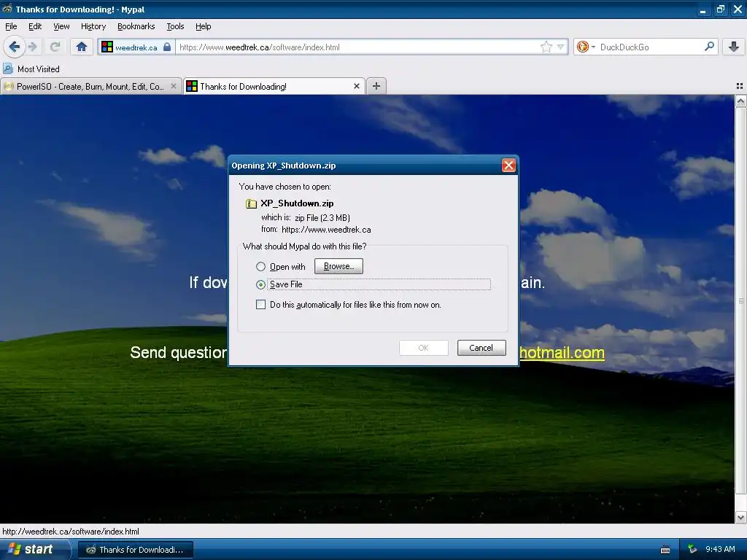Click in the URL address field

pyautogui.click(x=357, y=47)
